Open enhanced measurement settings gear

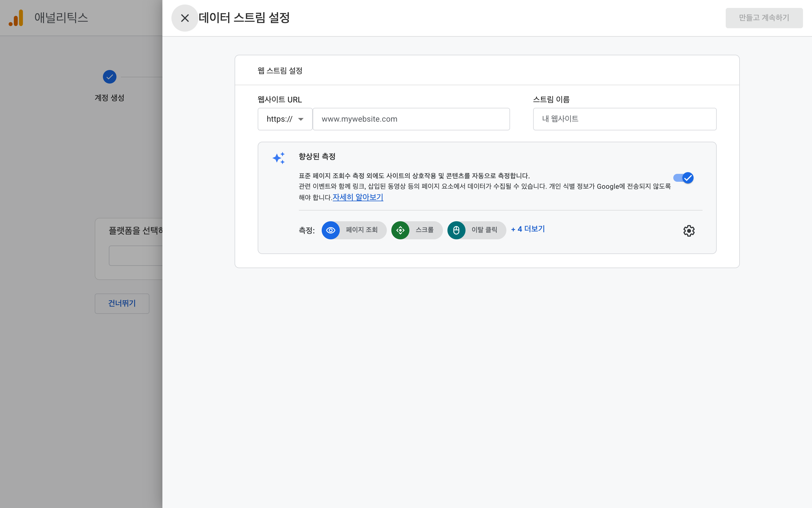[689, 231]
